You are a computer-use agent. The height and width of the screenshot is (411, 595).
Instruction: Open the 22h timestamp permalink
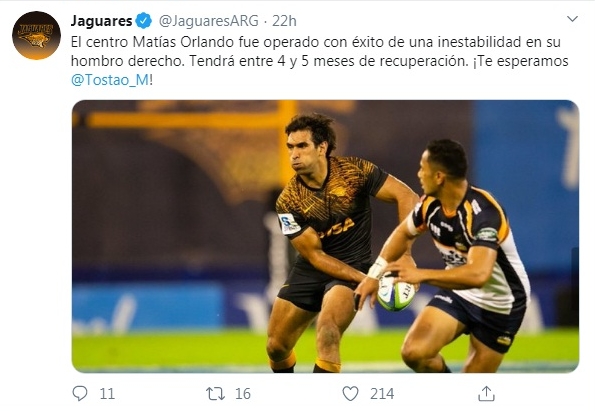(x=284, y=21)
